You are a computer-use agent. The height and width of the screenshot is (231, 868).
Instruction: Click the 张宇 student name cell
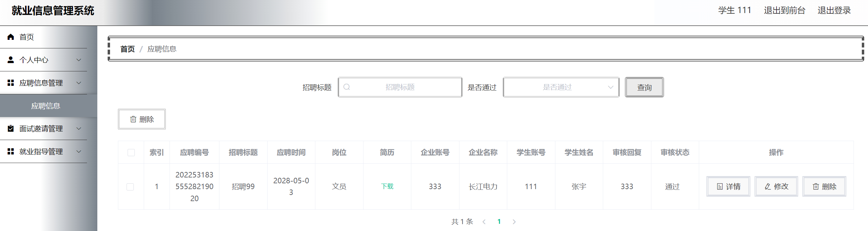tap(579, 186)
